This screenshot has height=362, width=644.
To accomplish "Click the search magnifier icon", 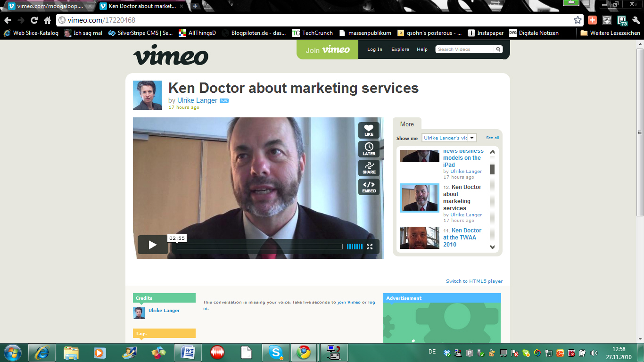I will (498, 49).
